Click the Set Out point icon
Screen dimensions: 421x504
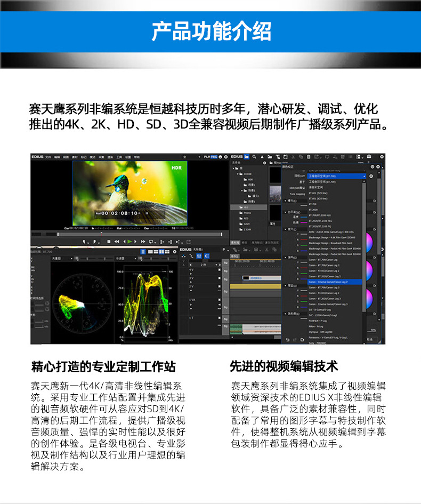94,242
